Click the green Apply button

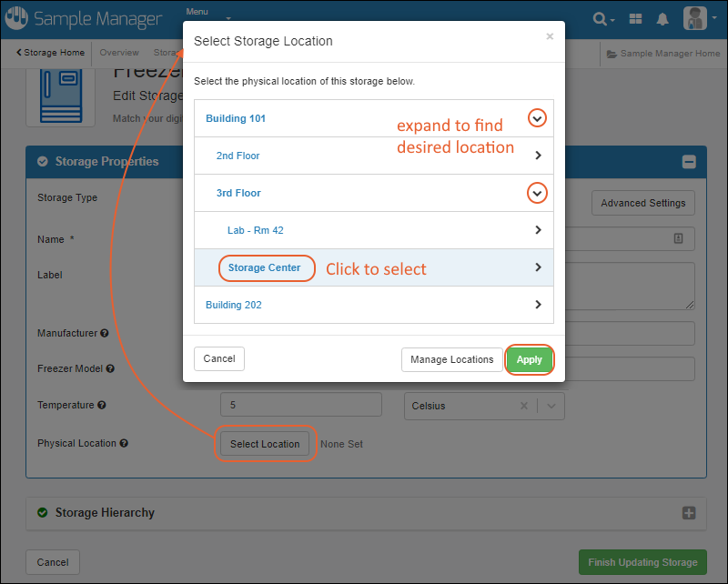[529, 359]
